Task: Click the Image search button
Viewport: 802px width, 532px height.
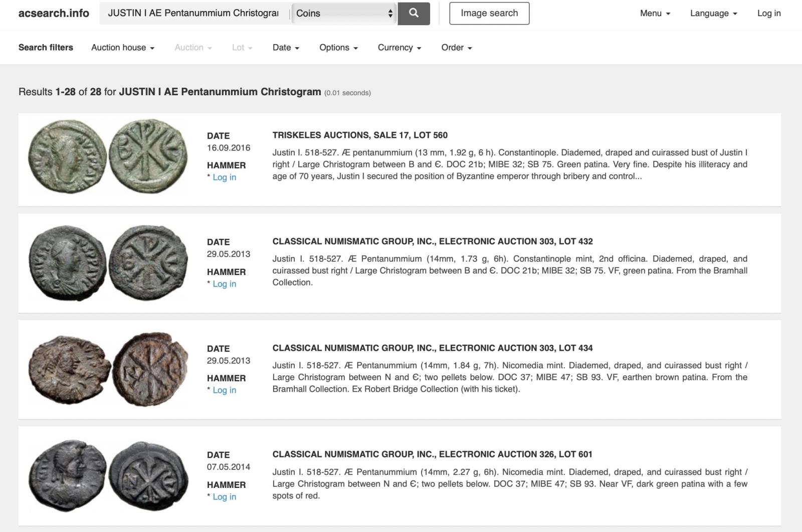Action: (x=489, y=14)
